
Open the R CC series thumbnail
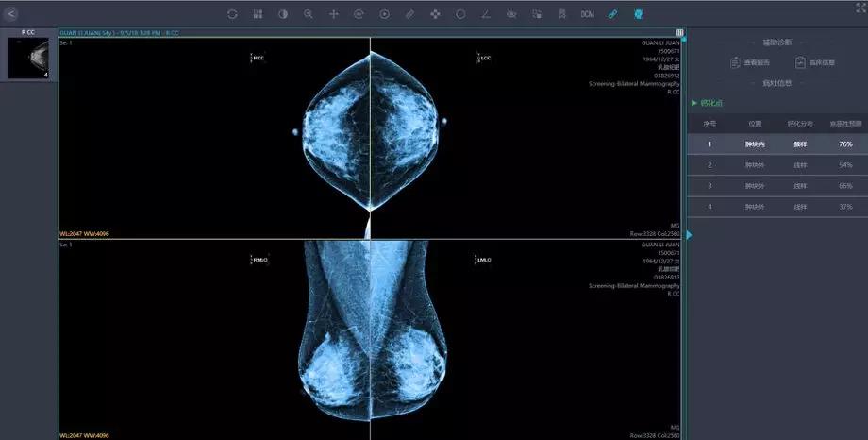click(x=28, y=59)
